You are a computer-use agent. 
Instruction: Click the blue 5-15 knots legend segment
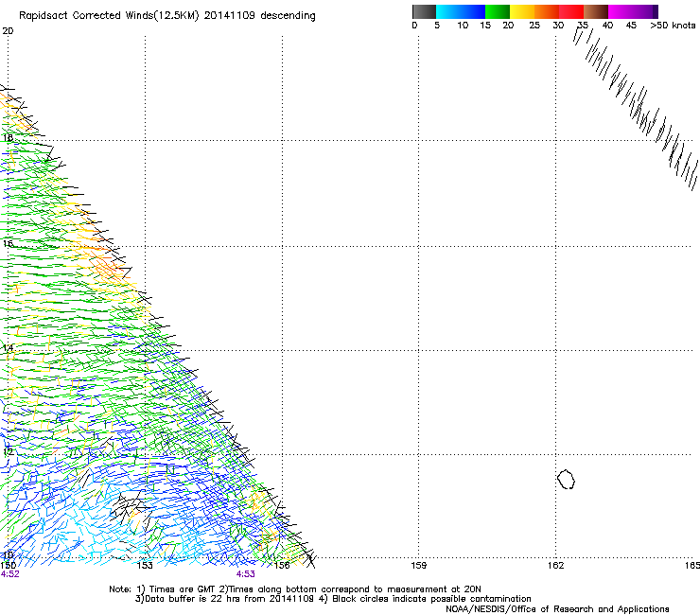(461, 11)
